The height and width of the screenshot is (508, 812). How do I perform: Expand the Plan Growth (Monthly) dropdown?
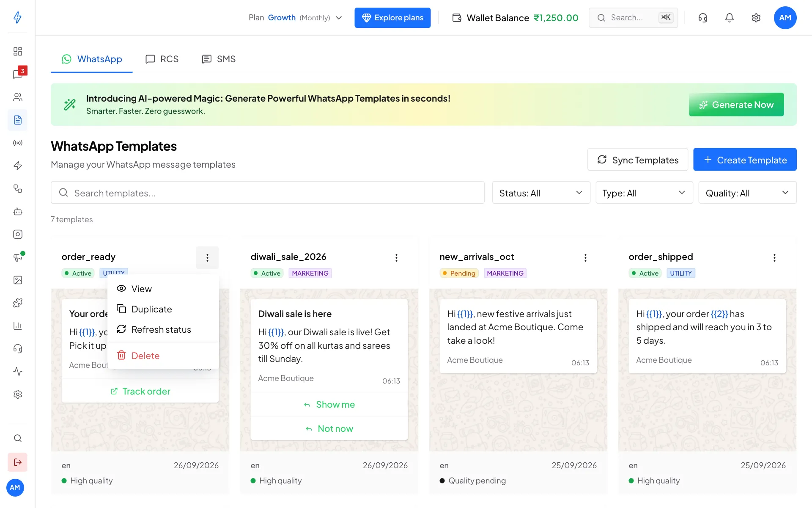(x=295, y=18)
